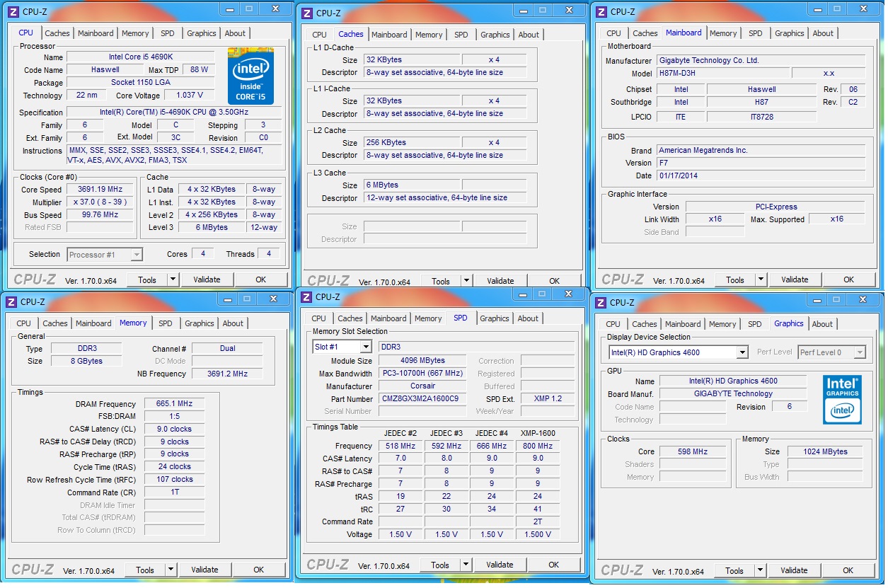Click the CPU-Z title icon of the Caches window

[306, 13]
